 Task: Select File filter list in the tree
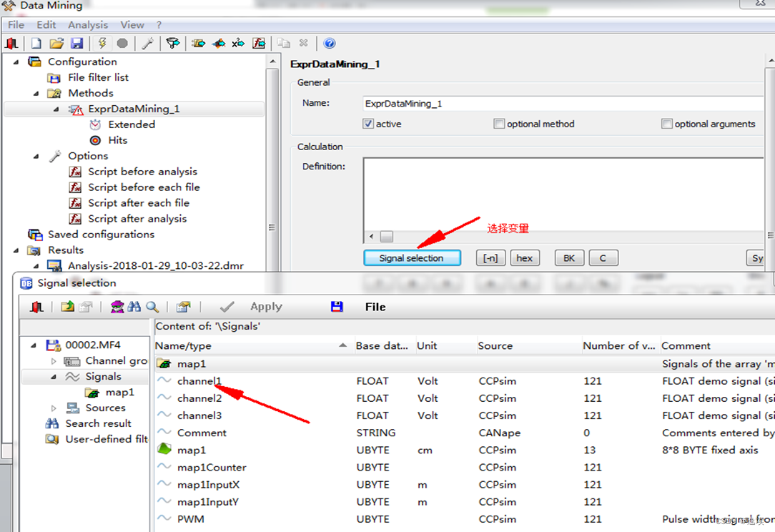[98, 78]
